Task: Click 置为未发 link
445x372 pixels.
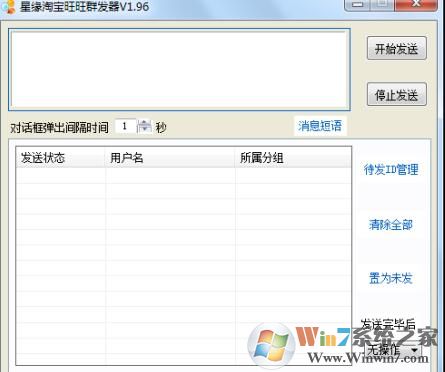Action: tap(391, 278)
